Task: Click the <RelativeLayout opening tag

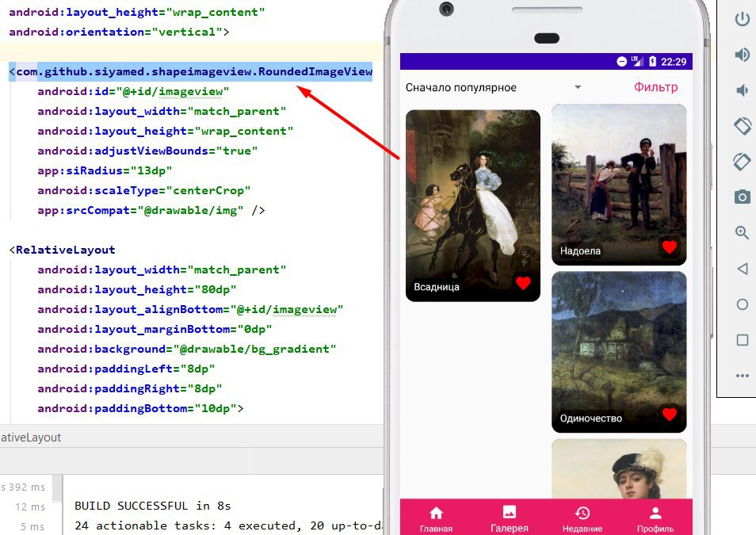Action: [62, 250]
